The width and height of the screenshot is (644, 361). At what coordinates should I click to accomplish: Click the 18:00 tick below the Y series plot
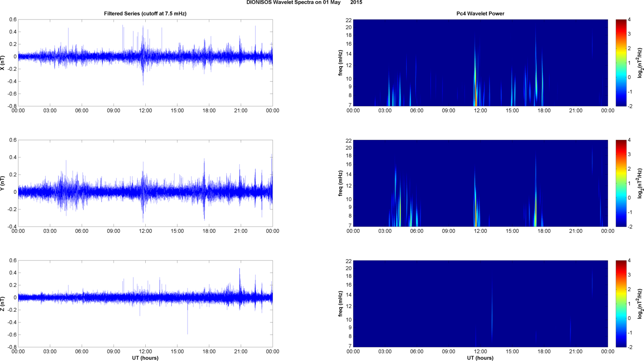click(209, 231)
